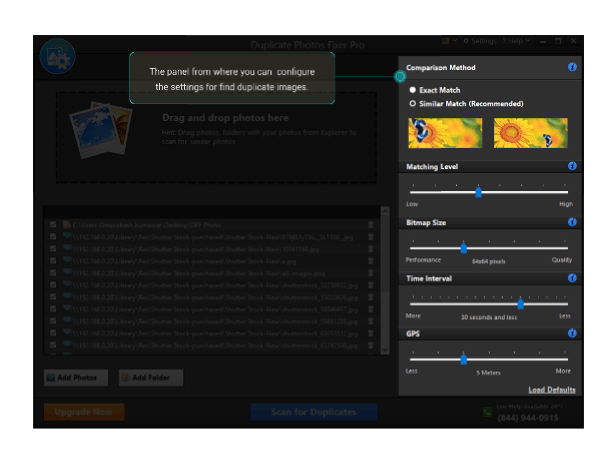Screen dimensions: 603x453
Task: Click the shutterstock_59881288.jpg file path
Action: click(x=215, y=321)
